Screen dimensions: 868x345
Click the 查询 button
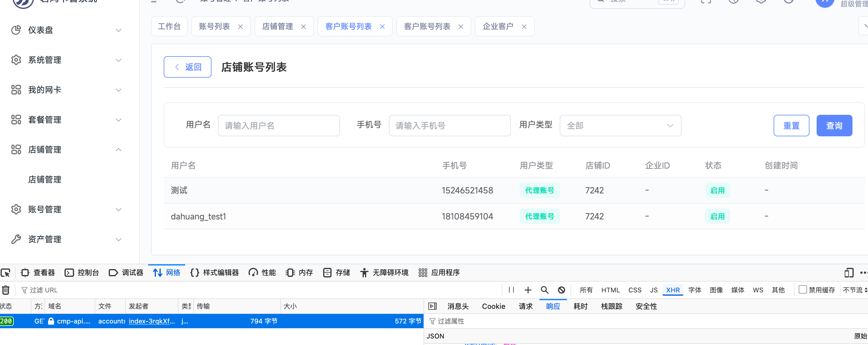[834, 126]
